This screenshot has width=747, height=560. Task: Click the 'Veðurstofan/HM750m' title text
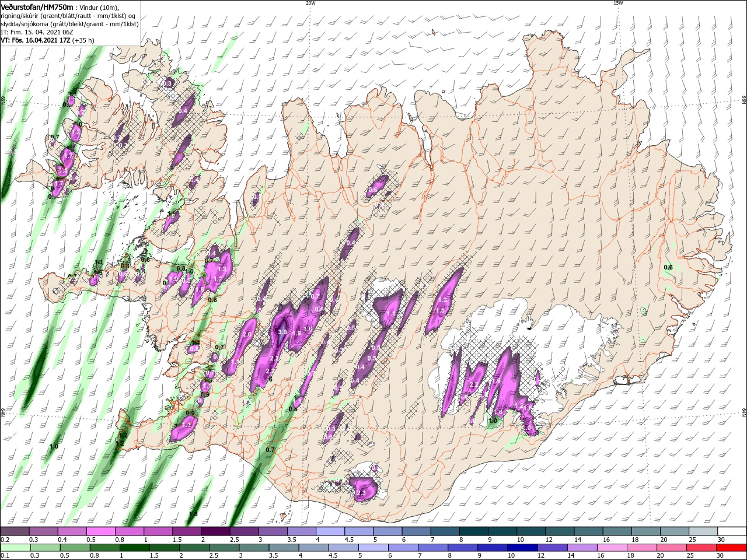(x=37, y=6)
